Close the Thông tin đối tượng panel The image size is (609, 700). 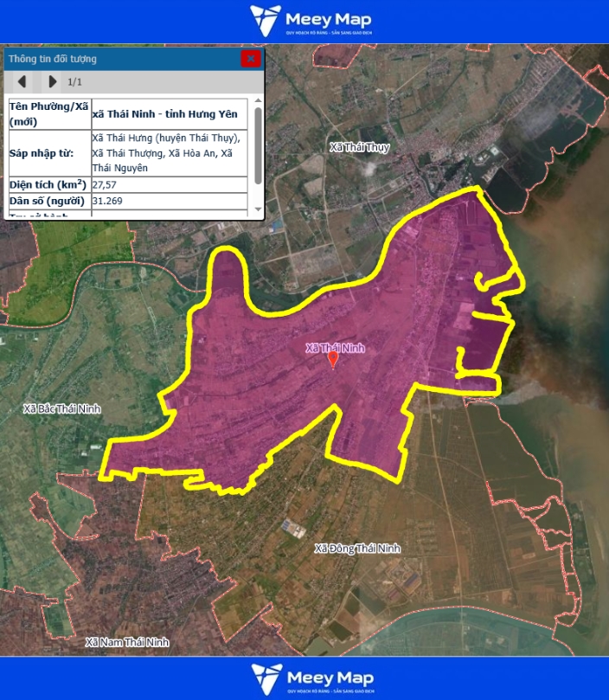[251, 59]
